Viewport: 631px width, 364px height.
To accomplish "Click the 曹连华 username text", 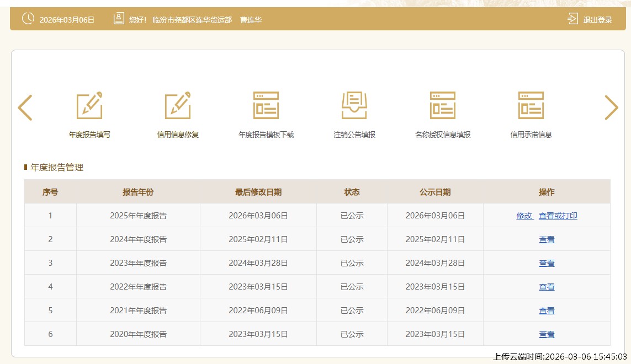I will point(251,20).
